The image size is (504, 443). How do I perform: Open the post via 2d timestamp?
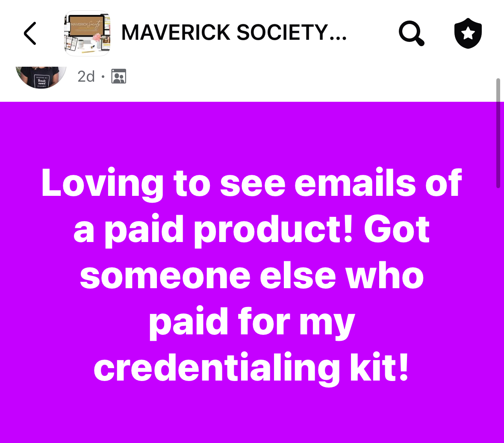click(86, 77)
